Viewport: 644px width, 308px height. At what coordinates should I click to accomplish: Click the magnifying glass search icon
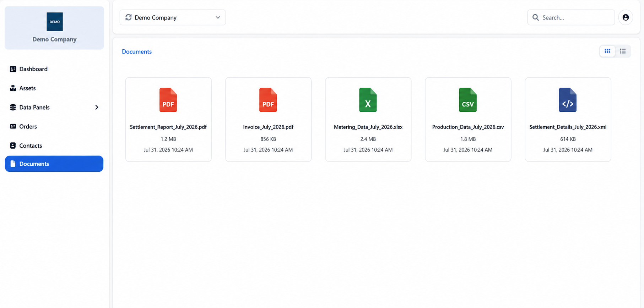(535, 17)
